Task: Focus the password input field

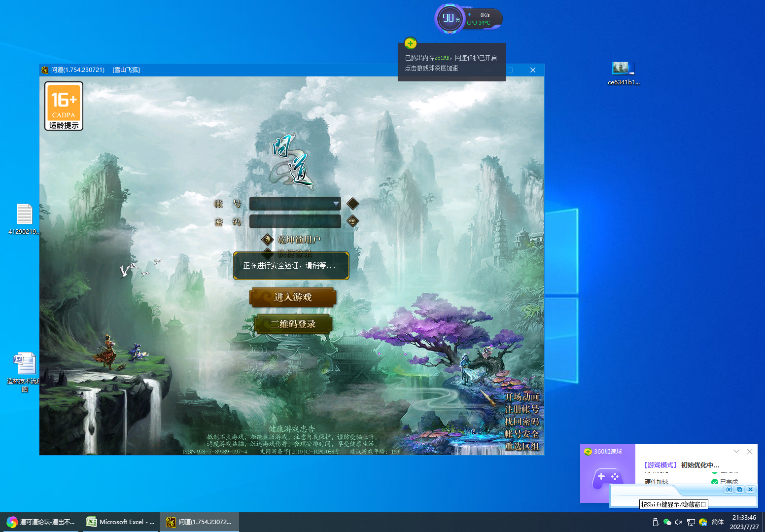Action: click(295, 221)
